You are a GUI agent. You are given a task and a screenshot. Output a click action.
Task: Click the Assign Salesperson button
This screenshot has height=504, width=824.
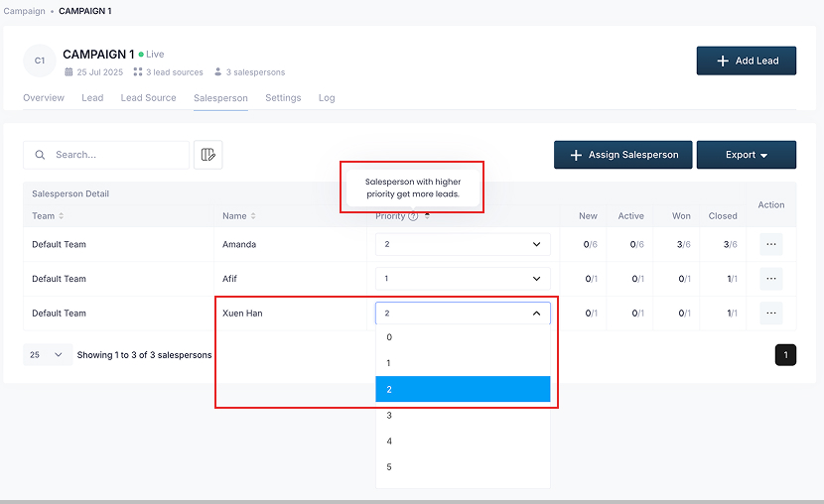point(622,155)
